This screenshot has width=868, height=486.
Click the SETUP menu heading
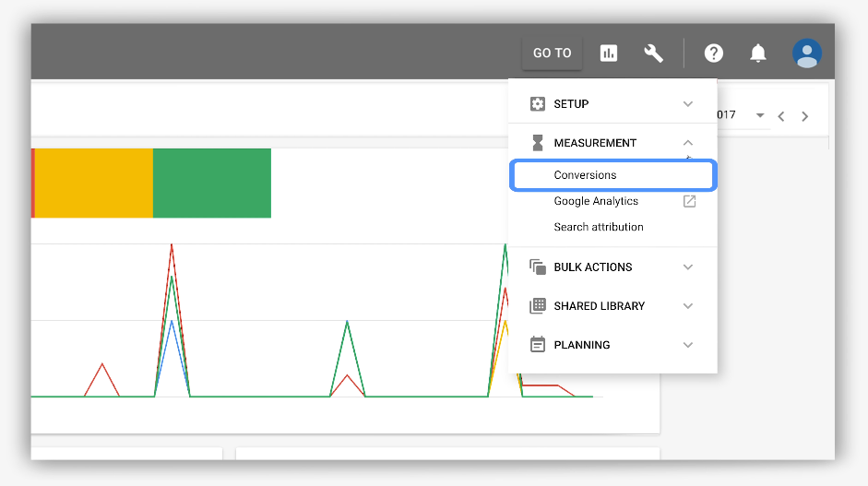pos(571,104)
